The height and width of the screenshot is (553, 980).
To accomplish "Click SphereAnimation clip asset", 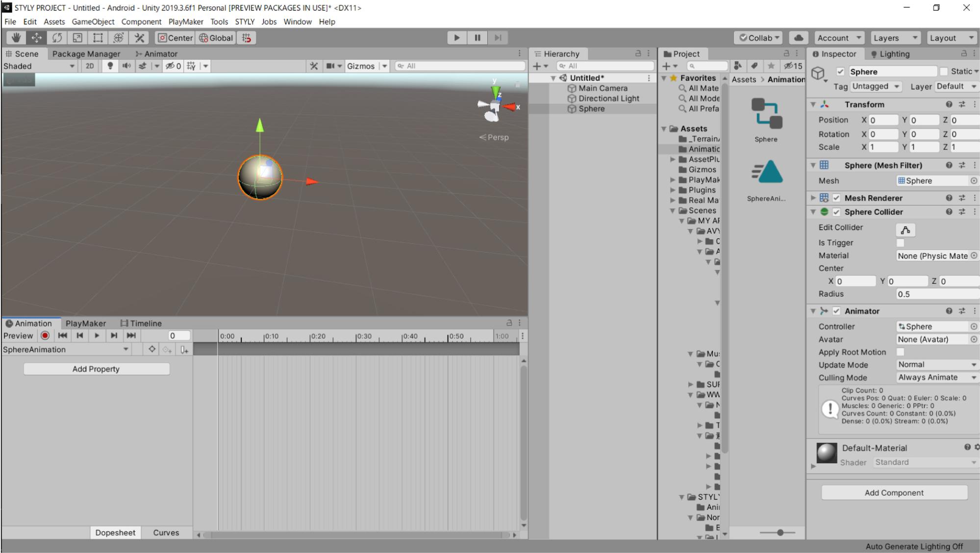I will coord(766,180).
